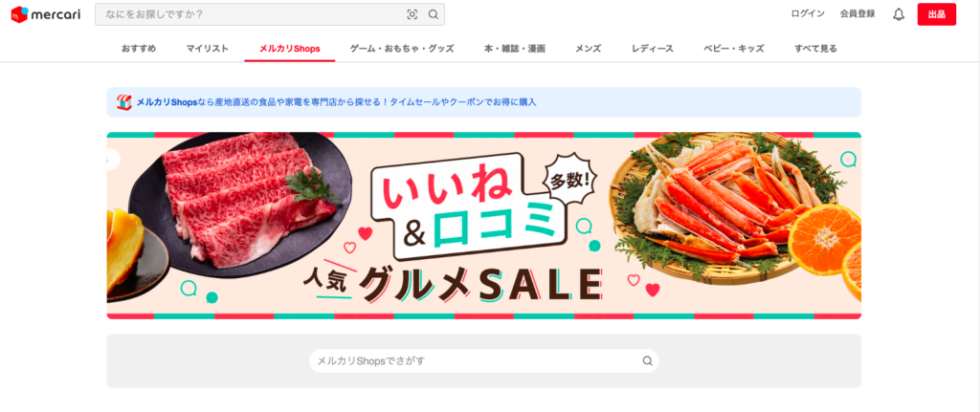Image resolution: width=980 pixels, height=412 pixels.
Task: Switch to the マイリスト tab
Action: click(x=208, y=48)
